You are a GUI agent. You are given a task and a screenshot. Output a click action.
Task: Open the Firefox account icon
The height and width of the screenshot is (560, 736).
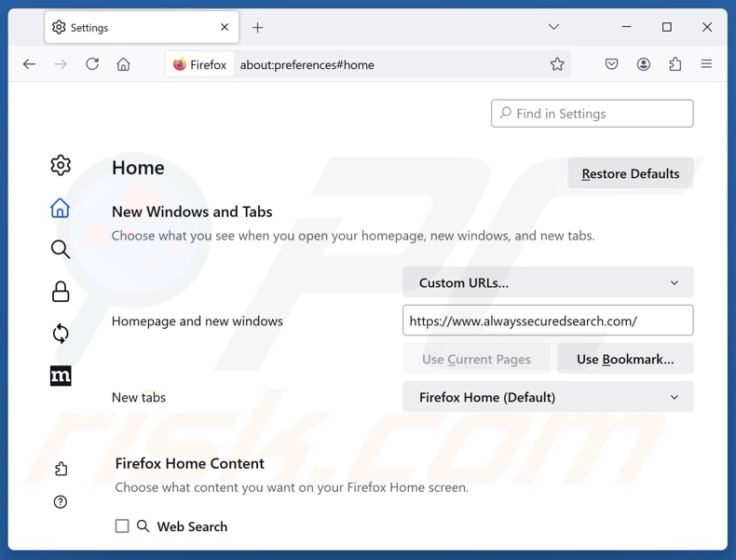(x=643, y=64)
